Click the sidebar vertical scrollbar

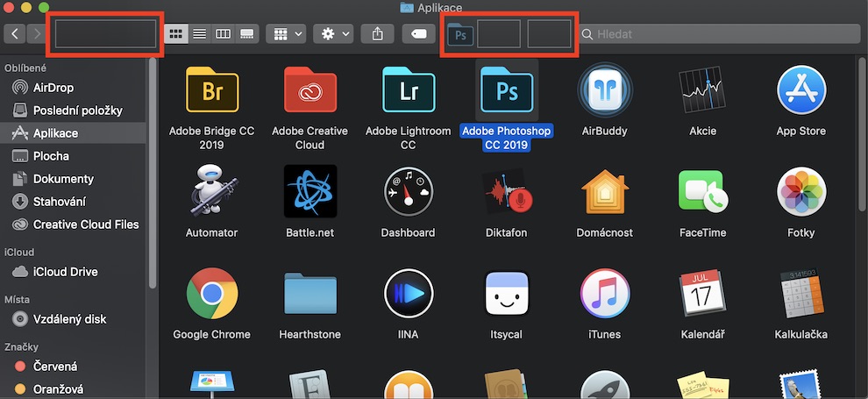153,172
